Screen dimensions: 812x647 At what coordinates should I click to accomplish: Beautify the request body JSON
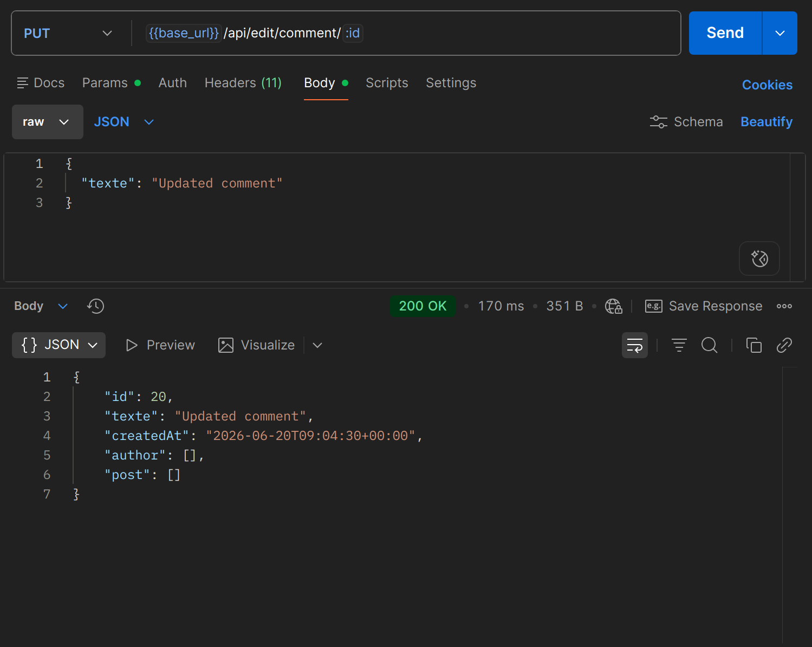[x=766, y=122]
